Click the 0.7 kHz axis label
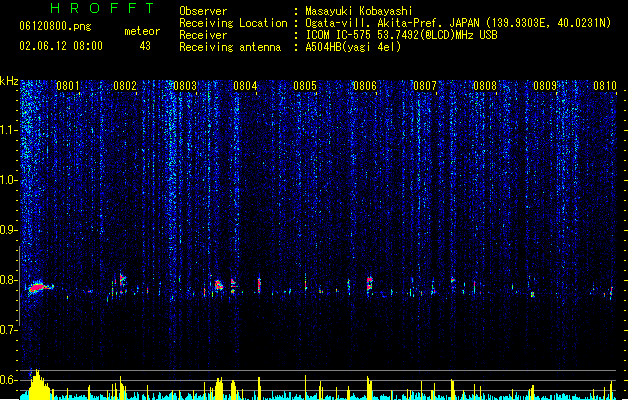 pos(9,330)
